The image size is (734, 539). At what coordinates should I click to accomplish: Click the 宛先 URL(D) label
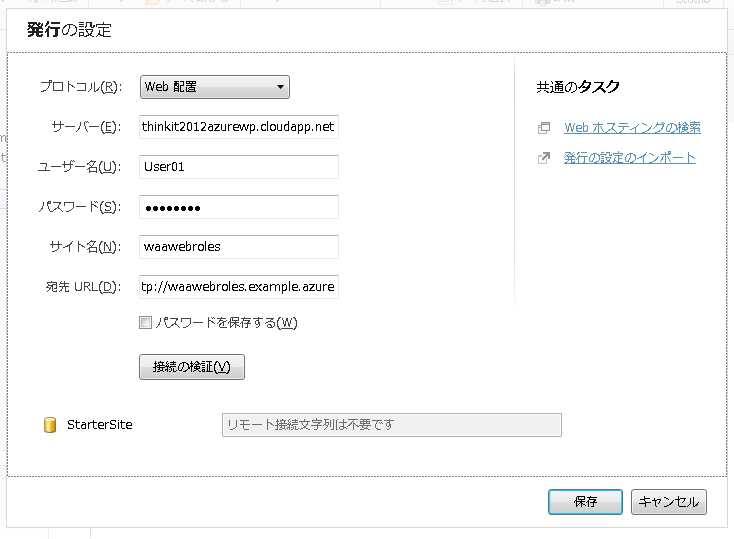83,287
